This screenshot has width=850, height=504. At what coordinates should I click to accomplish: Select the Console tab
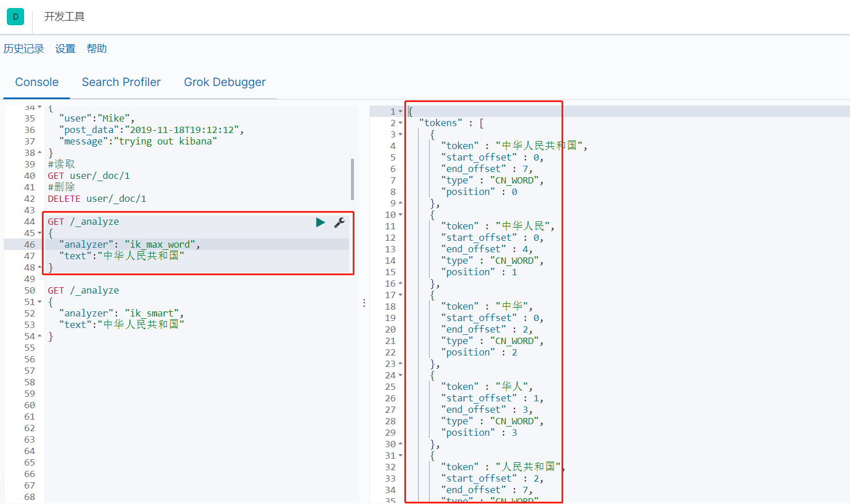(36, 82)
